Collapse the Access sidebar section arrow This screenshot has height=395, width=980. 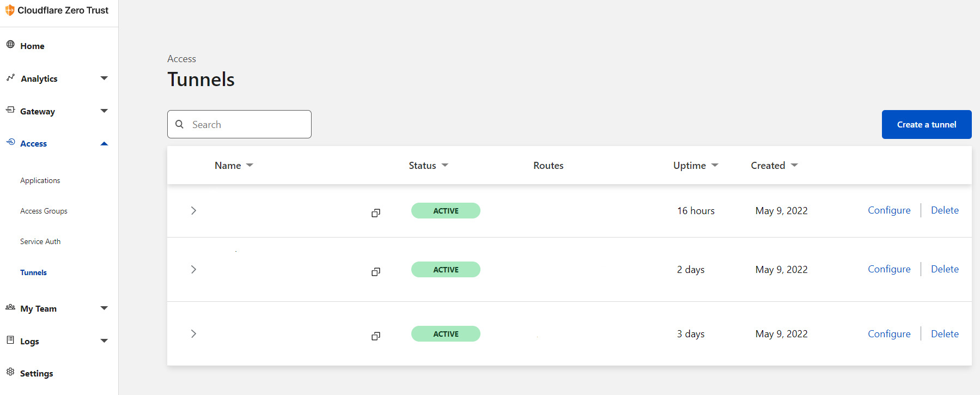click(x=104, y=144)
